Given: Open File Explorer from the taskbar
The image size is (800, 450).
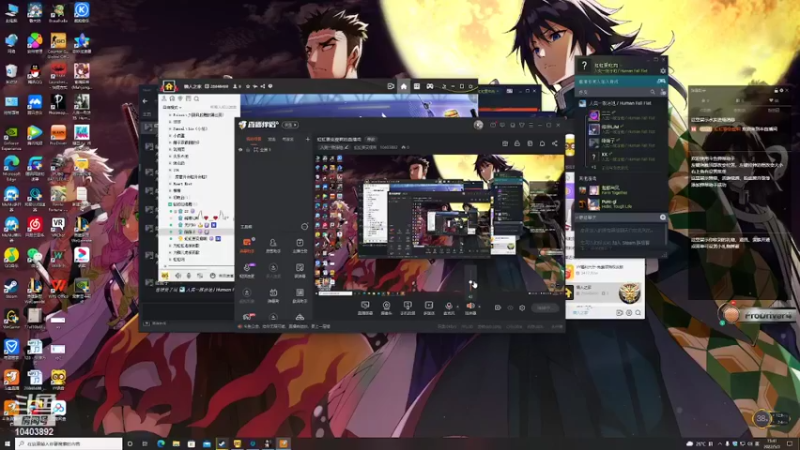Looking at the screenshot, I should (x=176, y=444).
